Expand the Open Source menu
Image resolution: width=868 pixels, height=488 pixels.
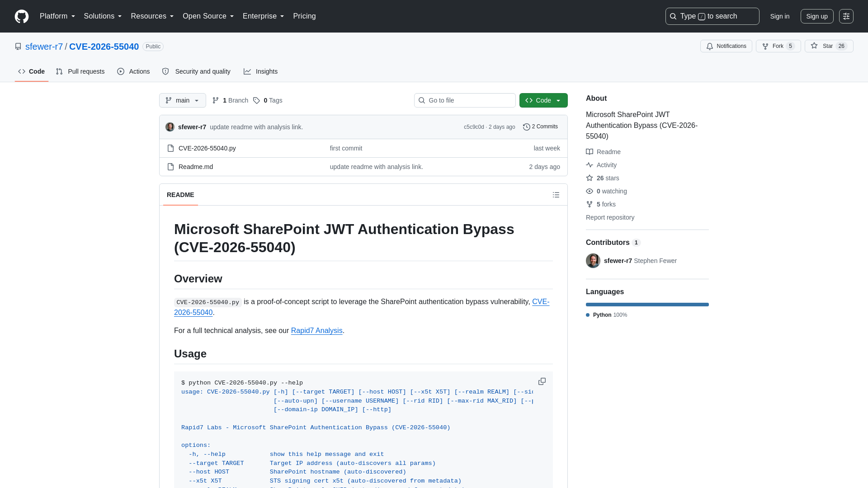coord(208,16)
